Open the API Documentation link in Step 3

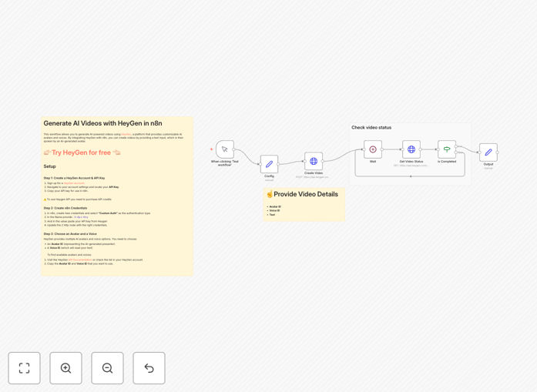point(80,260)
